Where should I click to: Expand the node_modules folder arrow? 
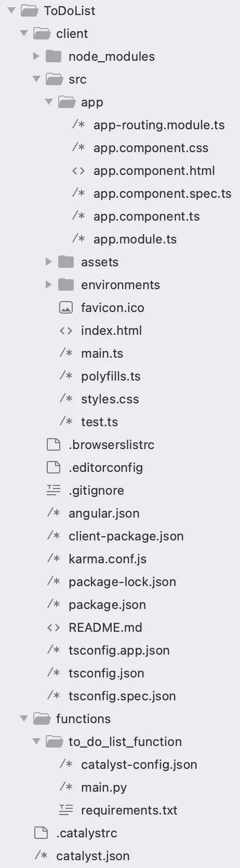pos(36,56)
